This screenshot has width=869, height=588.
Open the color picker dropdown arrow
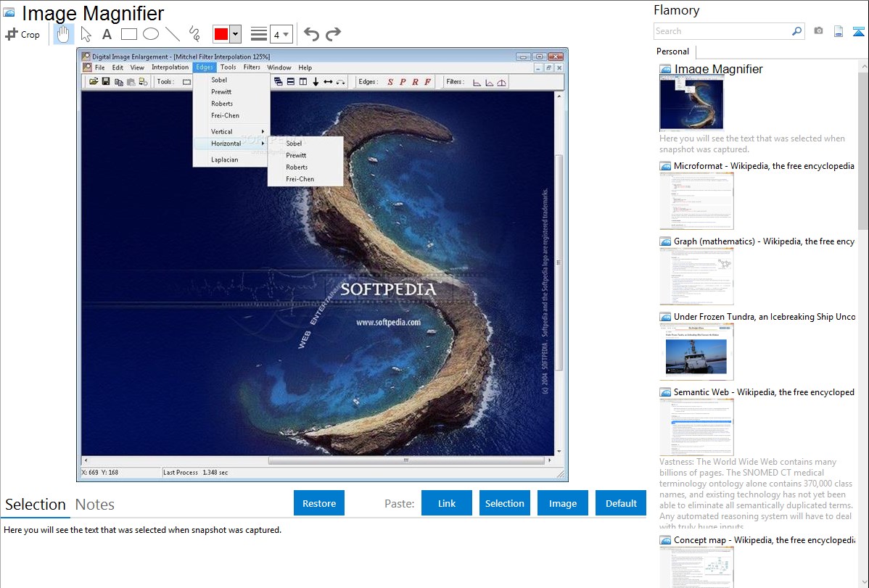(x=235, y=34)
